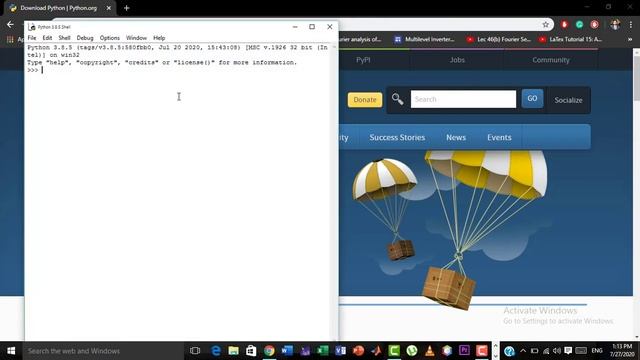Viewport: 640px width, 360px height.
Task: Launch Microsoft Edge from the taskbar
Action: 216,351
